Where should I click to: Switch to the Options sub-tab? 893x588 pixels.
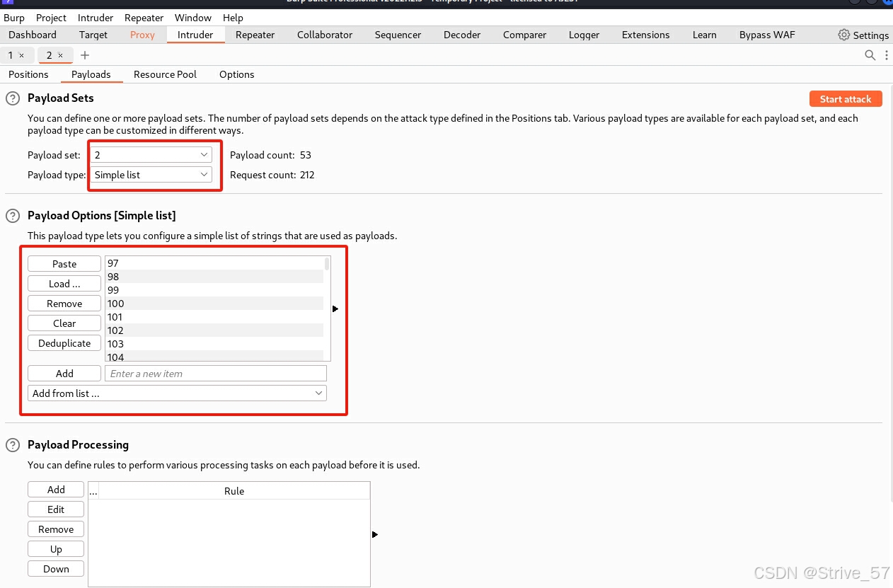[237, 74]
